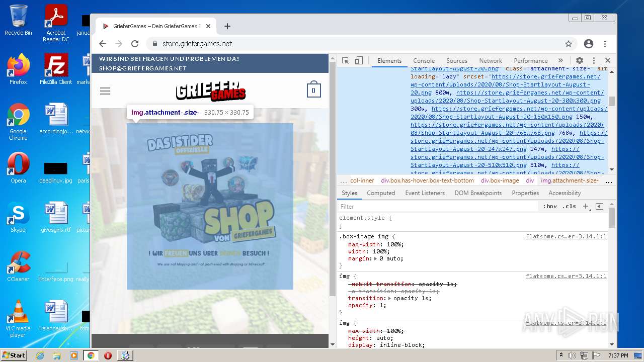Add a new style rule plus icon
This screenshot has height=362, width=644.
pyautogui.click(x=586, y=206)
